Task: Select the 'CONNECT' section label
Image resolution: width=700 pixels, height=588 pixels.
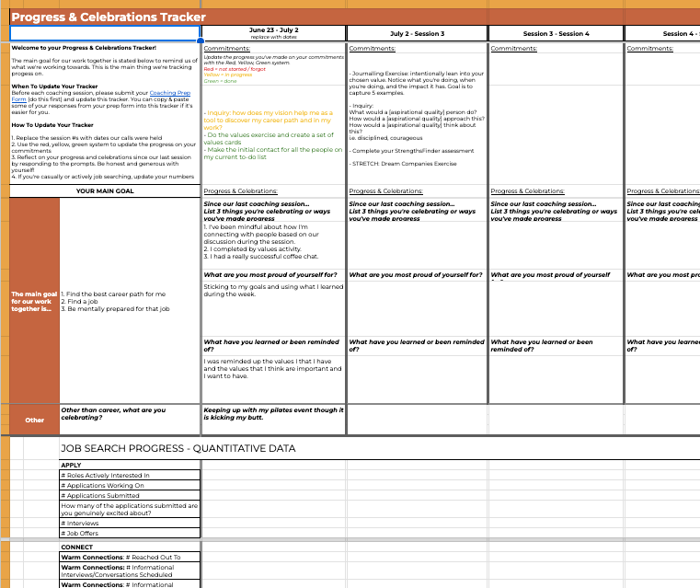Action: 76,548
